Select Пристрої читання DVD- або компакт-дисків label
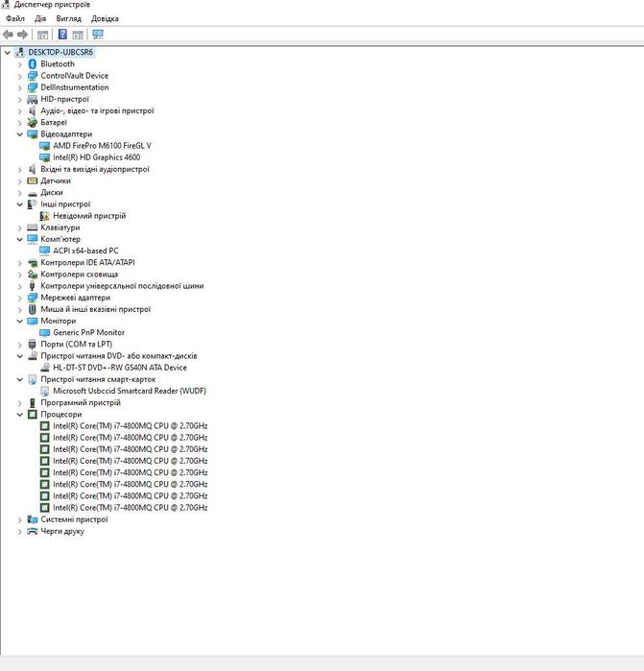 point(118,356)
